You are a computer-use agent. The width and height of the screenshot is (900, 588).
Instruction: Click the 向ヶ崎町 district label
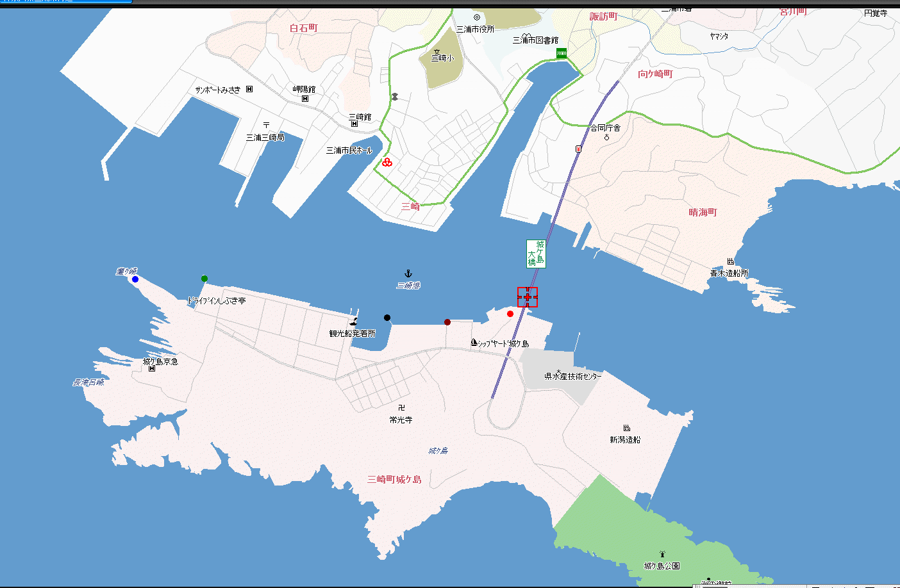pos(655,74)
